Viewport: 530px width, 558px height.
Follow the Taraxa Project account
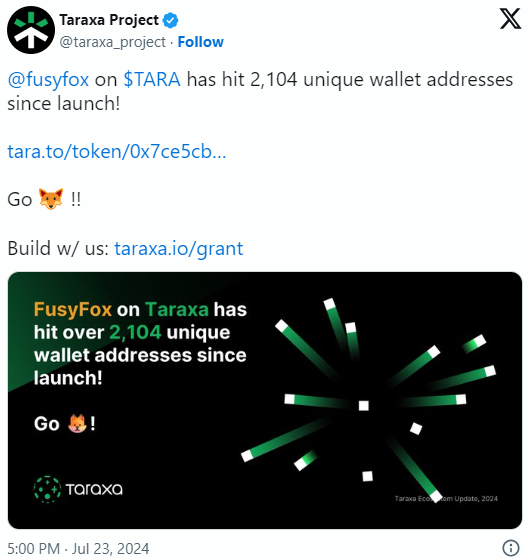coord(201,42)
